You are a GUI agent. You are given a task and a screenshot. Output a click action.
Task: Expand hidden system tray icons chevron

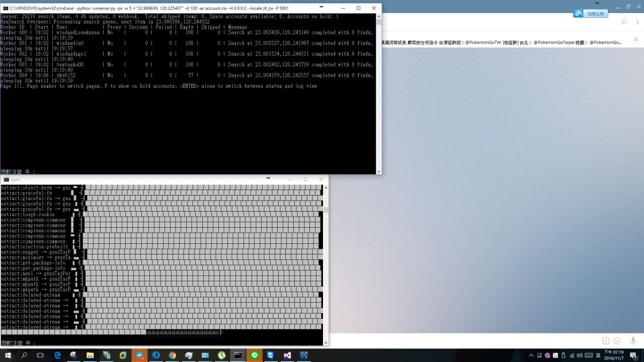[531, 355]
